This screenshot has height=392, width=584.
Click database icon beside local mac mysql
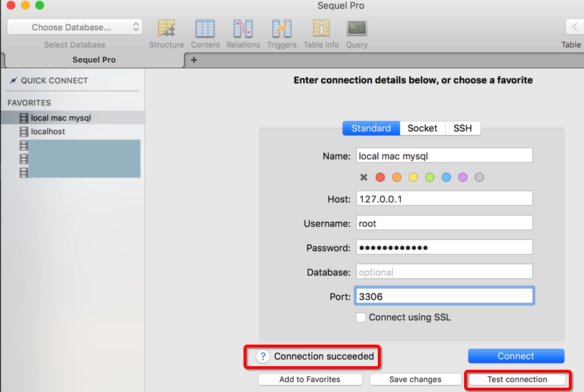pyautogui.click(x=24, y=118)
